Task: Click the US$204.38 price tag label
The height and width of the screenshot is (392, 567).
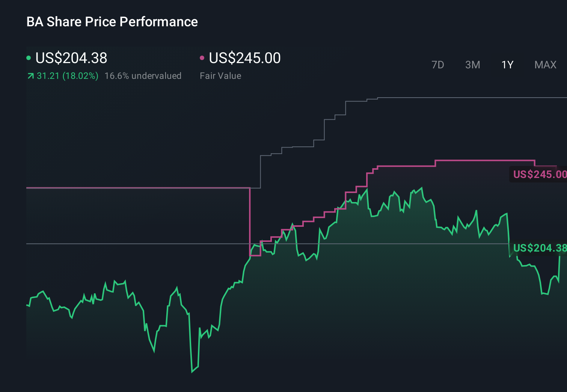Action: (540, 248)
